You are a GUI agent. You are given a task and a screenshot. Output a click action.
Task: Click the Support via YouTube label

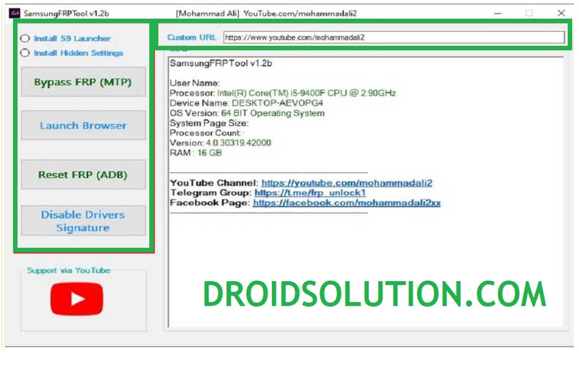pos(68,270)
